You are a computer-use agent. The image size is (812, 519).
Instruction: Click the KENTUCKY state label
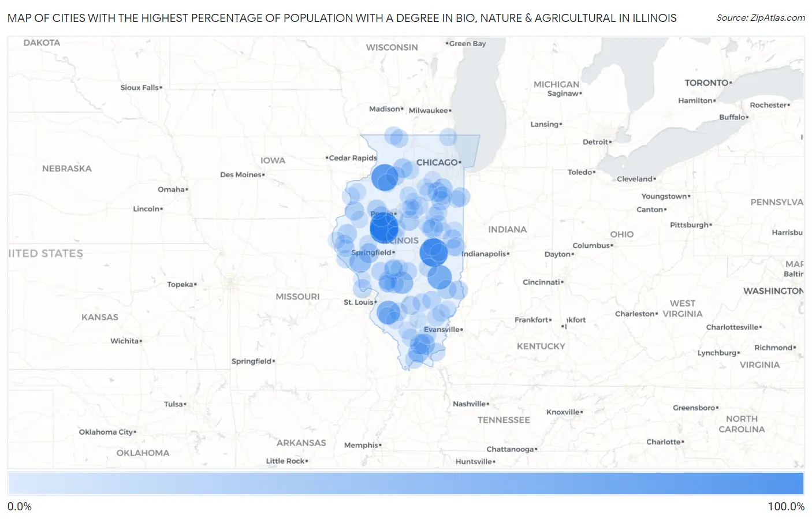coord(541,346)
